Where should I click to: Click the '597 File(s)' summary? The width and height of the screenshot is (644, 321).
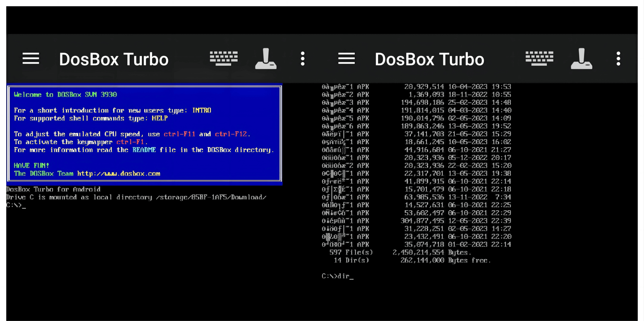[351, 253]
